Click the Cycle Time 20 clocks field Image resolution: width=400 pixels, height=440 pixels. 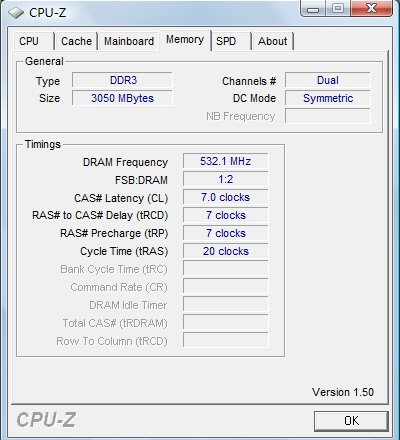point(226,251)
